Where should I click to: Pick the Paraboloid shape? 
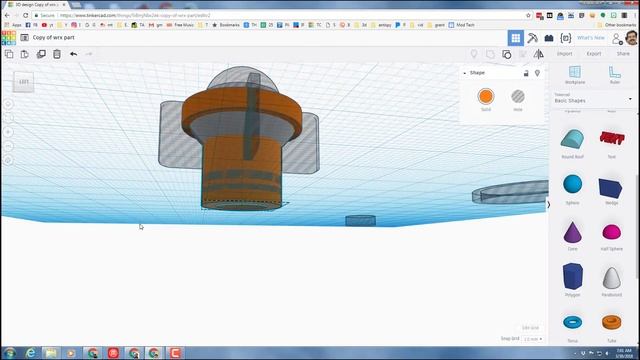[x=611, y=278]
